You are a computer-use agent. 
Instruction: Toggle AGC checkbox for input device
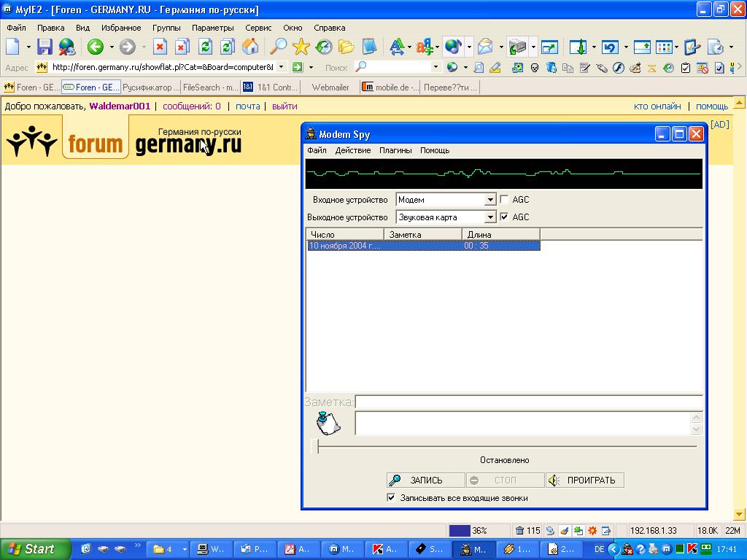(x=505, y=200)
